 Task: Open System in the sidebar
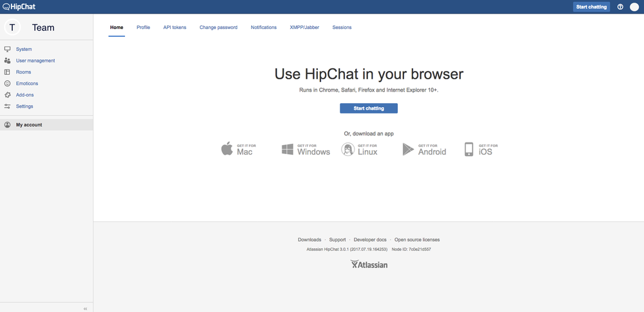coord(24,49)
